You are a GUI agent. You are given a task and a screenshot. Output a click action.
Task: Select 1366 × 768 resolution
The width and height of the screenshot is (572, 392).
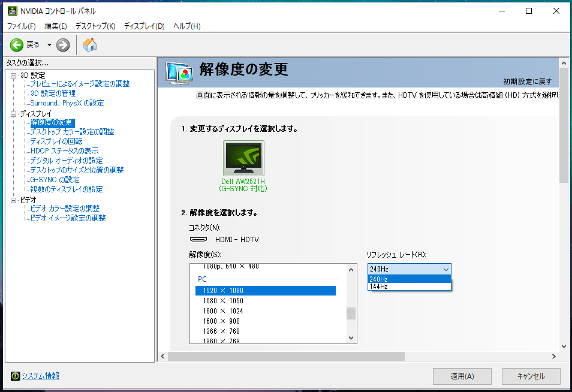(266, 331)
